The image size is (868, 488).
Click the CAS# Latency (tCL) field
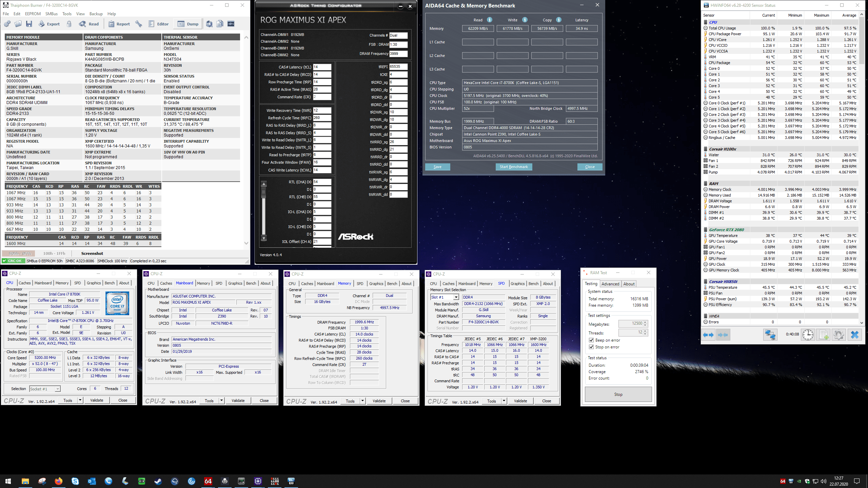point(322,67)
